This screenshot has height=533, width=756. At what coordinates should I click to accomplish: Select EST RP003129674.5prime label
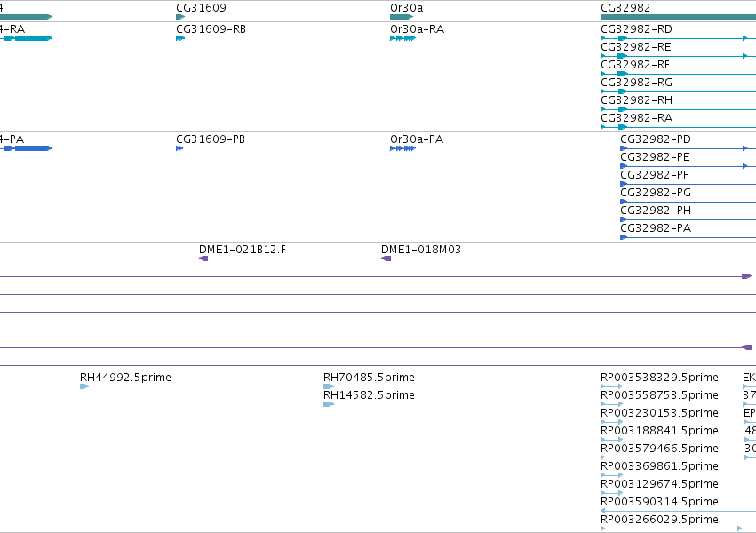click(x=659, y=484)
